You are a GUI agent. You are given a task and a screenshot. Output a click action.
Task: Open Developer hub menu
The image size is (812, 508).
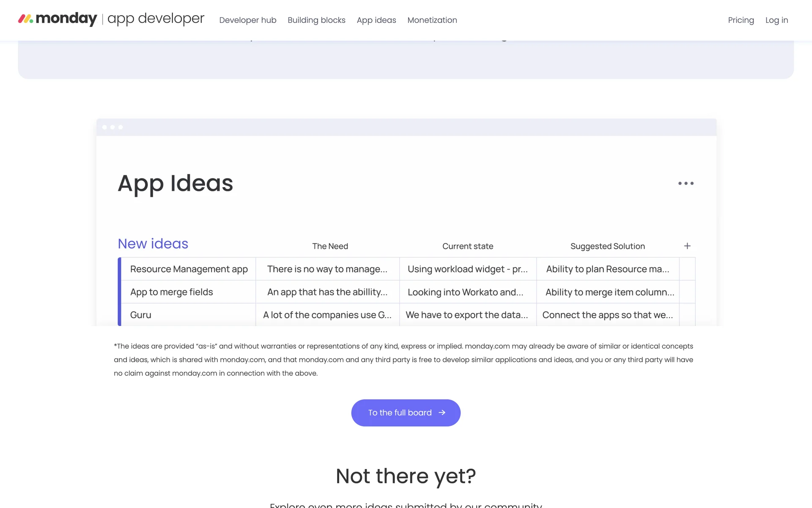click(247, 20)
